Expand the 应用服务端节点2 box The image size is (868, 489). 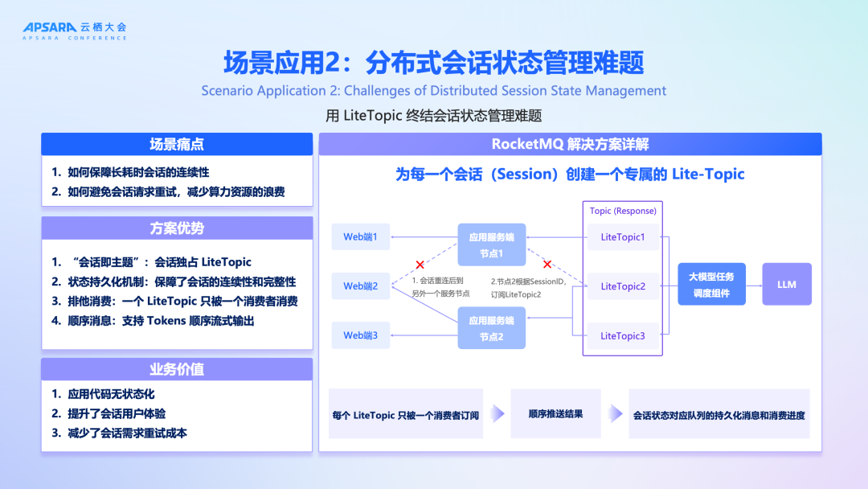click(490, 327)
